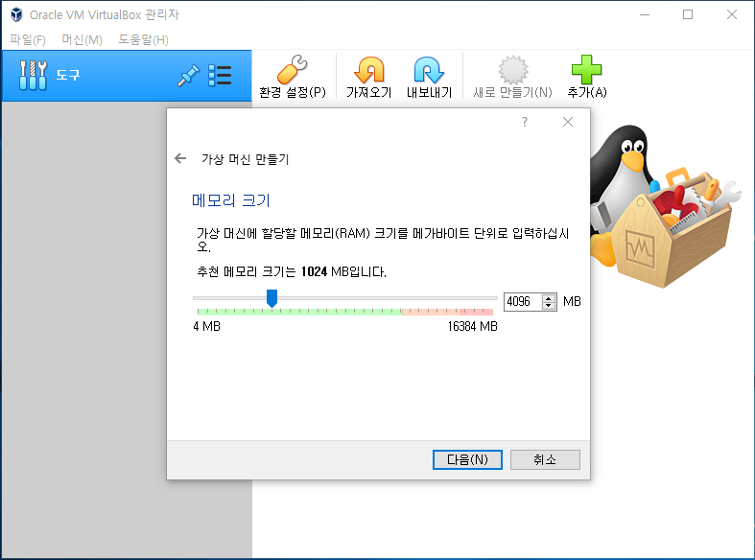Click the 4 MB minimum label
This screenshot has width=755, height=560.
point(206,327)
